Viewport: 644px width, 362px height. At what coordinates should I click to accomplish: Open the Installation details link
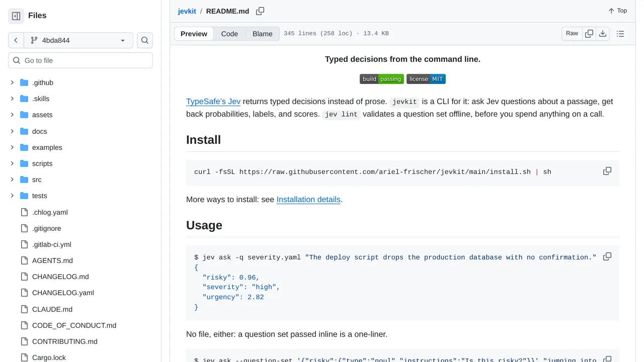(x=308, y=200)
